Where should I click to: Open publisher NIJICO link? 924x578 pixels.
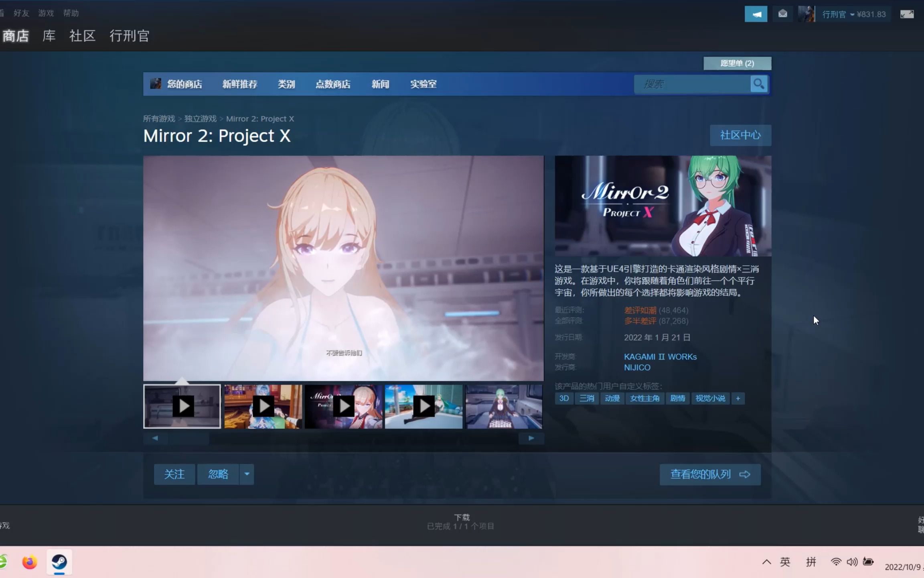pyautogui.click(x=637, y=367)
